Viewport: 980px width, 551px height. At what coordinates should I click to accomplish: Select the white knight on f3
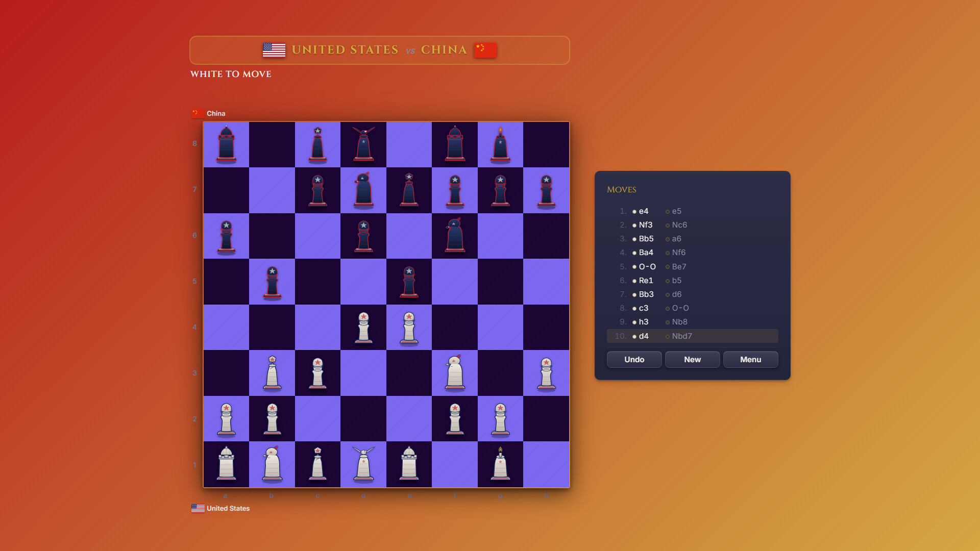click(x=455, y=373)
